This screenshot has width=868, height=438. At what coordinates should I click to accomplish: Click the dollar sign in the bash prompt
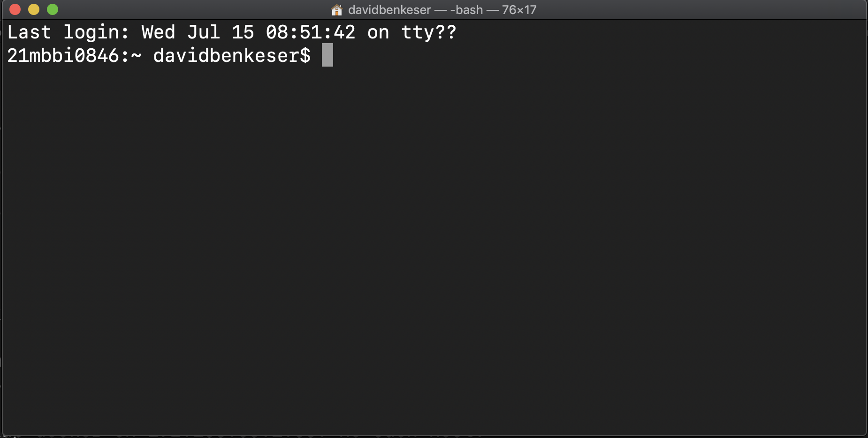tap(305, 55)
